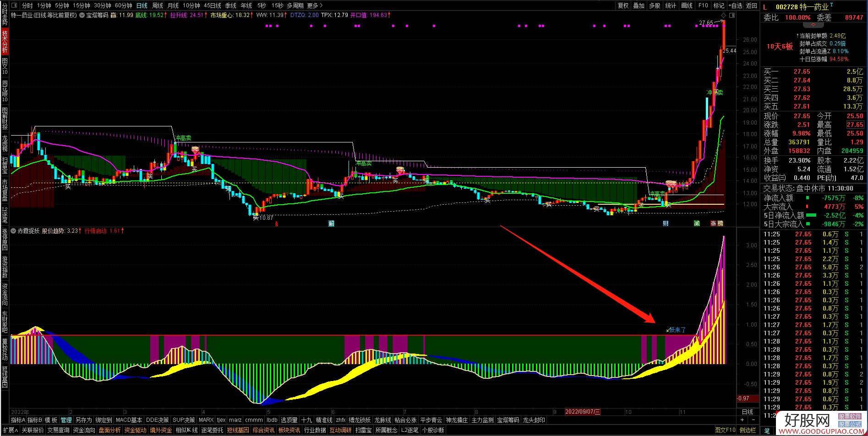Open the 画线 drawing tools
The image size is (868, 436).
click(x=687, y=5)
